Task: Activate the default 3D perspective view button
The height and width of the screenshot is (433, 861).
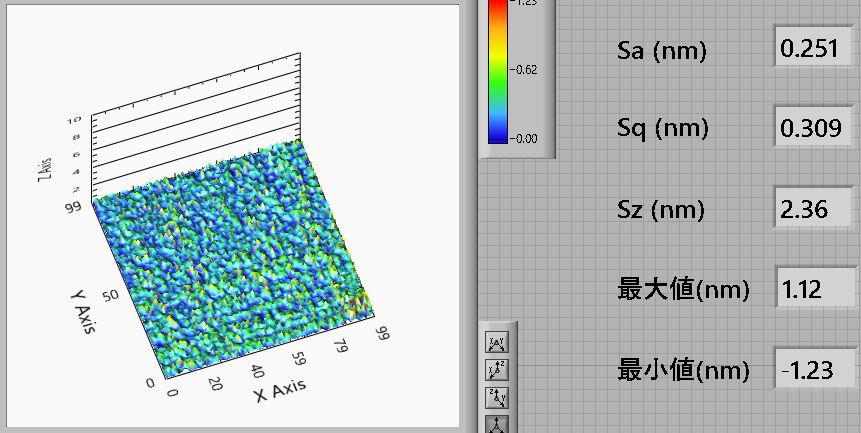Action: tap(495, 423)
